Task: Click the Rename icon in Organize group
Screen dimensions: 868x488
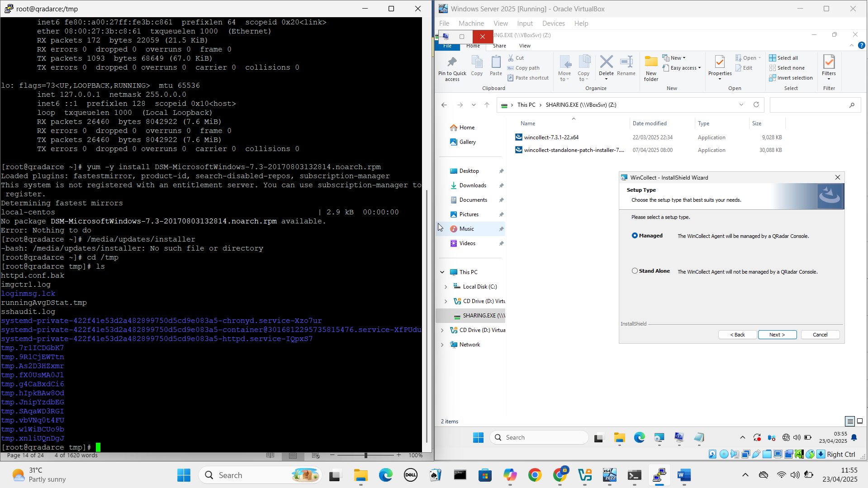Action: (x=626, y=66)
